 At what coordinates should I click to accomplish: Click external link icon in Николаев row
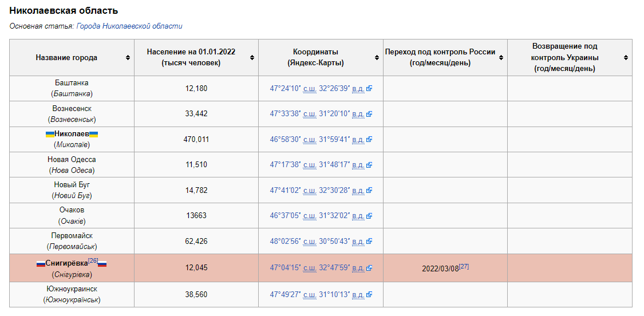[369, 139]
